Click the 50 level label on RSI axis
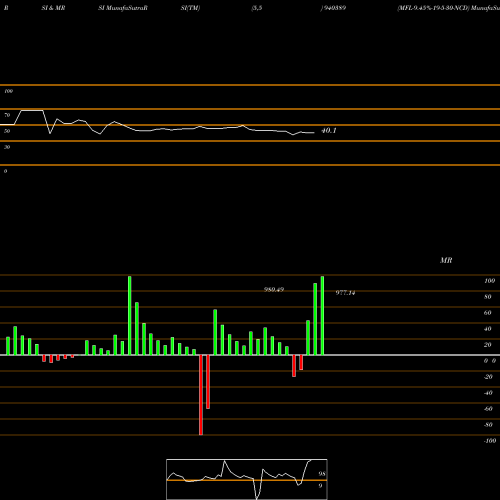 (7, 131)
